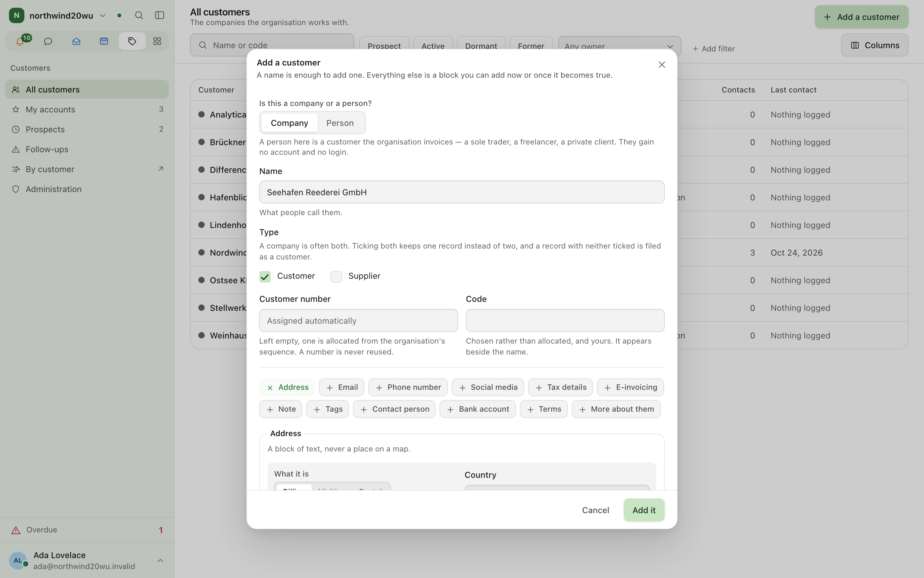Go to My accounts in sidebar
This screenshot has height=578, width=924.
pos(87,109)
